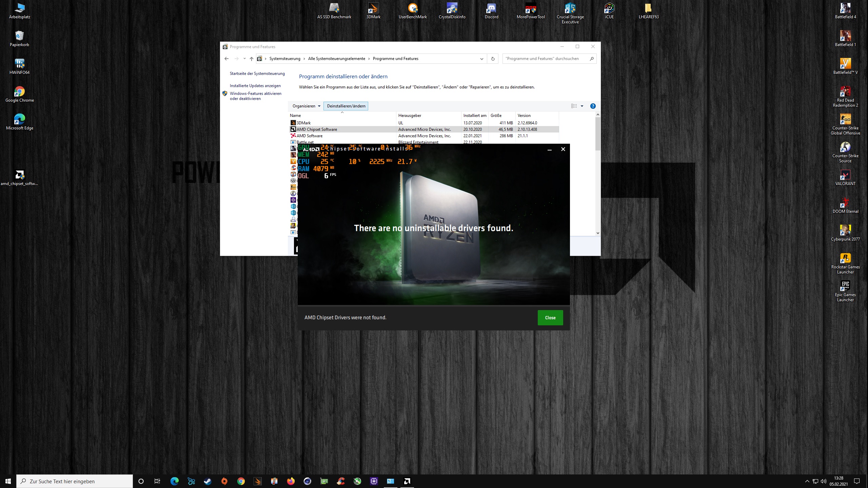Screen dimensions: 868x488
Task: Expand the Organisieren dropdown menu
Action: pyautogui.click(x=306, y=106)
